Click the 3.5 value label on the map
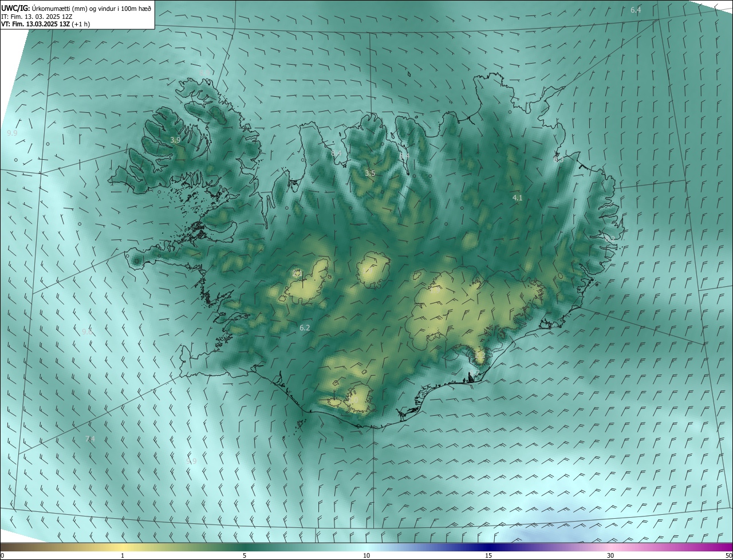Screen dimensions: 733x560 (370, 173)
